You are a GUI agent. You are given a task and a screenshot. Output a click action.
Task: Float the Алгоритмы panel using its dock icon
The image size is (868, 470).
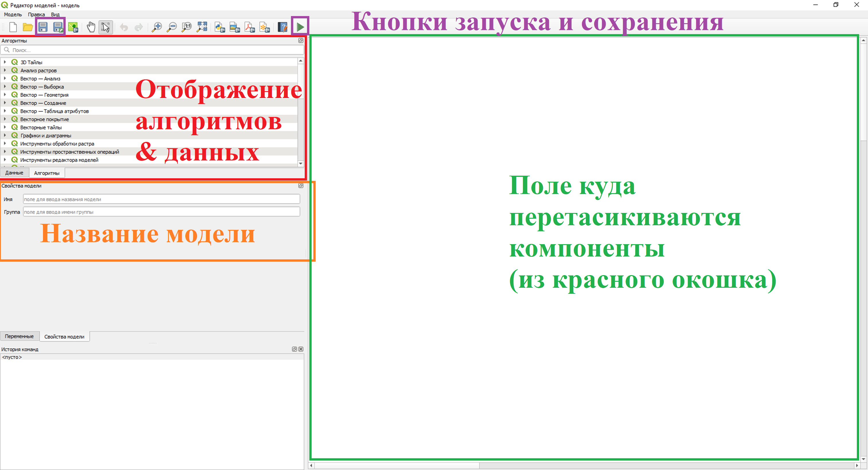(x=301, y=40)
